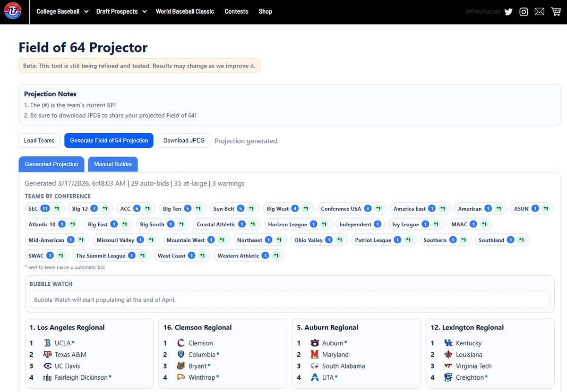Open the shopping cart icon

coord(556,12)
